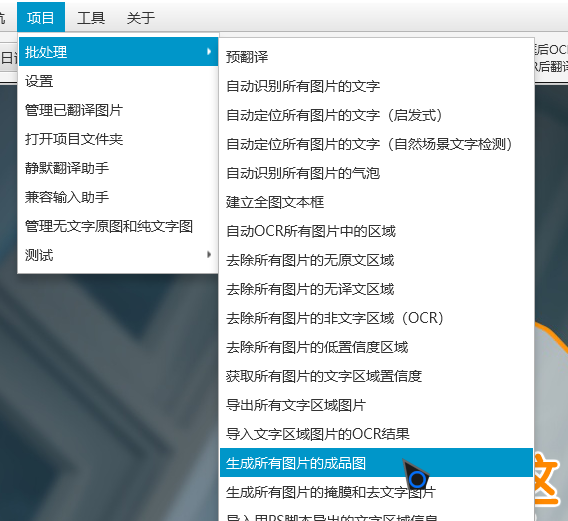This screenshot has height=521, width=568.
Task: Click 建立全图文本框
Action: click(376, 202)
